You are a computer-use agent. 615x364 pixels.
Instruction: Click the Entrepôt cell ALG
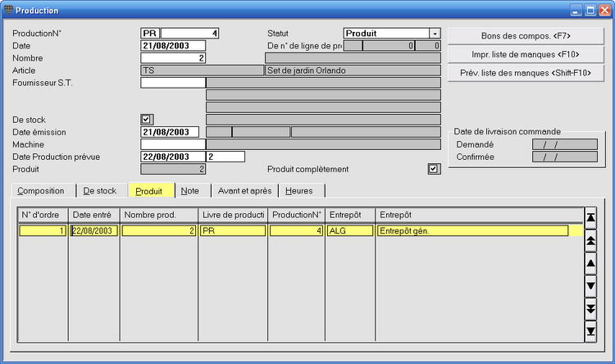pyautogui.click(x=350, y=230)
